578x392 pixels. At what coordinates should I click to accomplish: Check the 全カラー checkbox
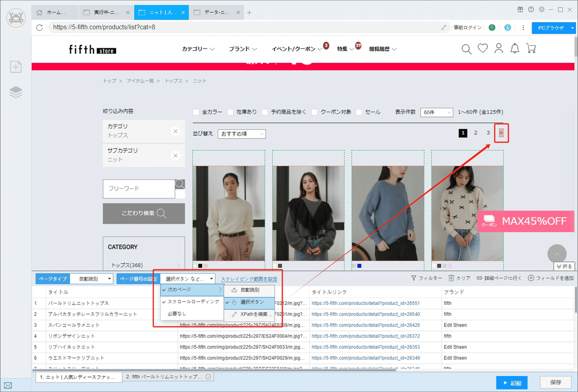coord(196,112)
